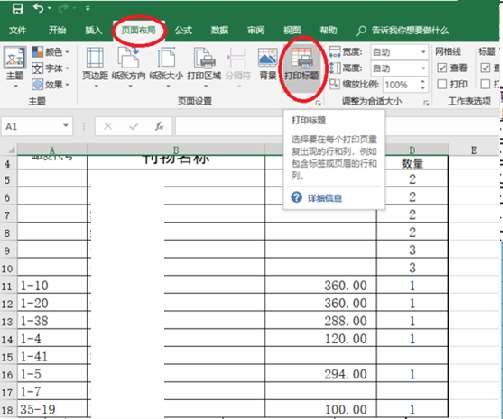Expand the 高度 height dropdown

[423, 68]
